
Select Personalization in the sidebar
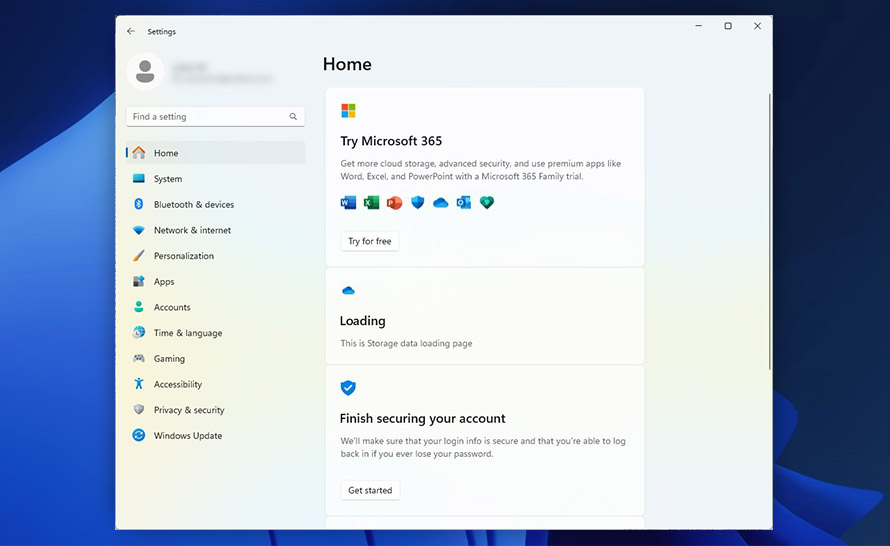[x=216, y=255]
